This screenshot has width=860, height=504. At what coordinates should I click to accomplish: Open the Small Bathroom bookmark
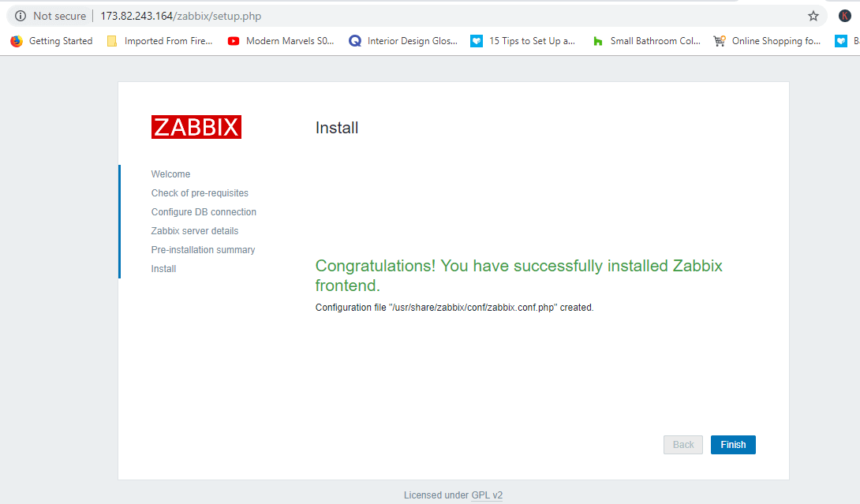point(647,41)
